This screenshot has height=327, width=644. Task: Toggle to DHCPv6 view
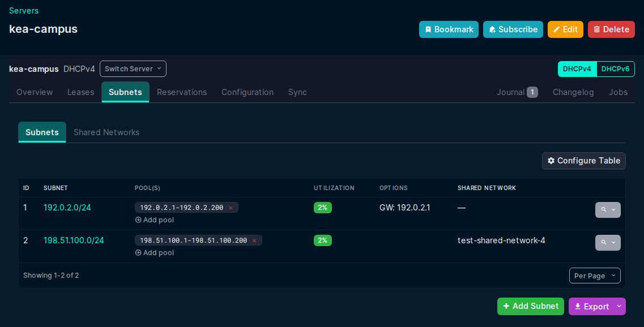[615, 69]
